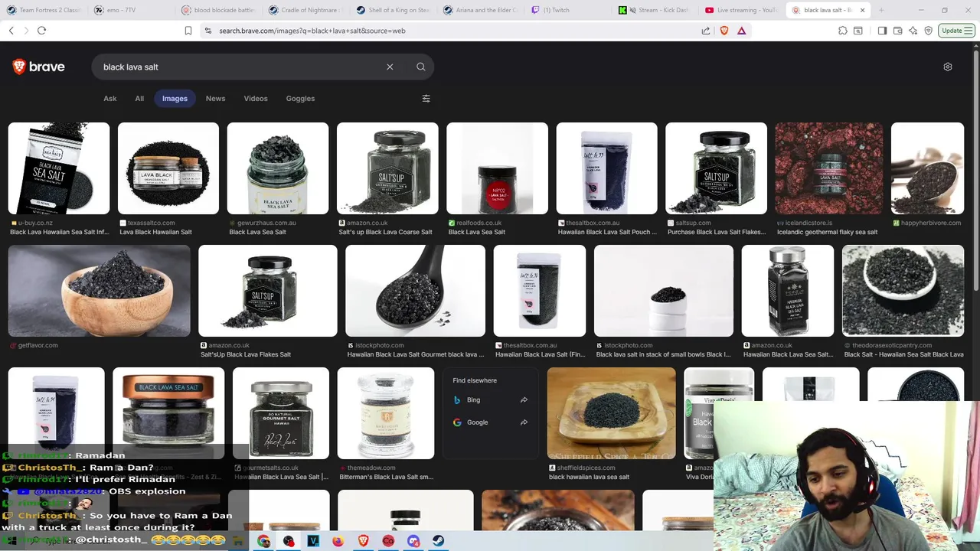Open Brave Wallet icon
980x551 pixels.
point(897,31)
